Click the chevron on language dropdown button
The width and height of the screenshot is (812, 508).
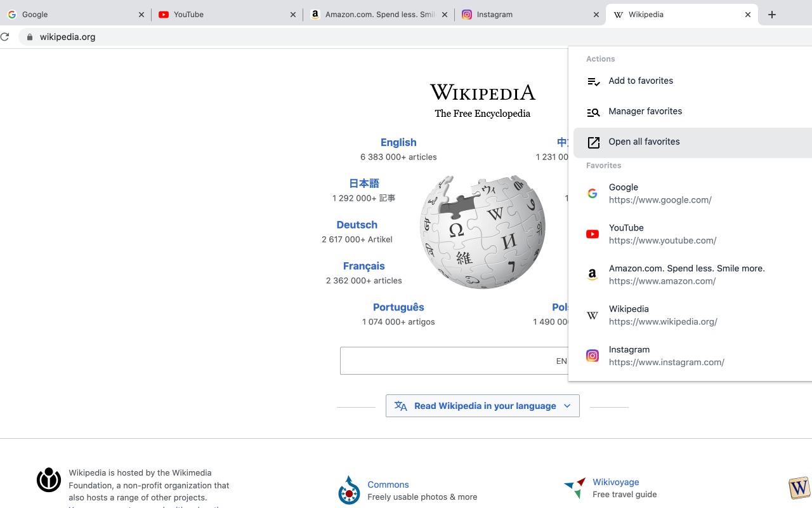567,406
